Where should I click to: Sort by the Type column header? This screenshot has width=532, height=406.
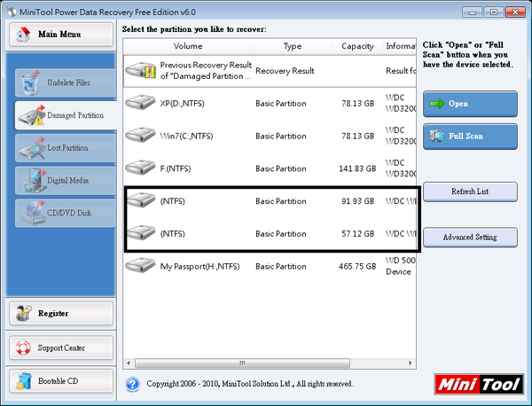[x=292, y=46]
